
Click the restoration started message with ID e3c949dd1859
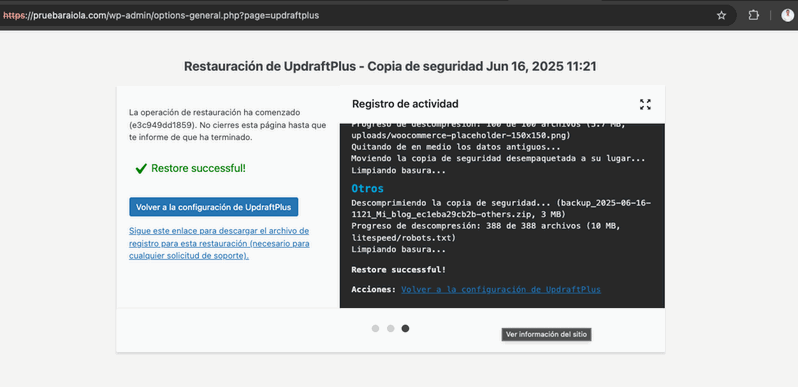pos(227,124)
